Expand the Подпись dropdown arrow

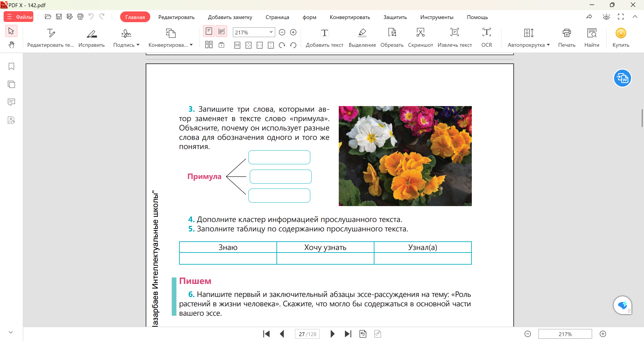pyautogui.click(x=138, y=45)
